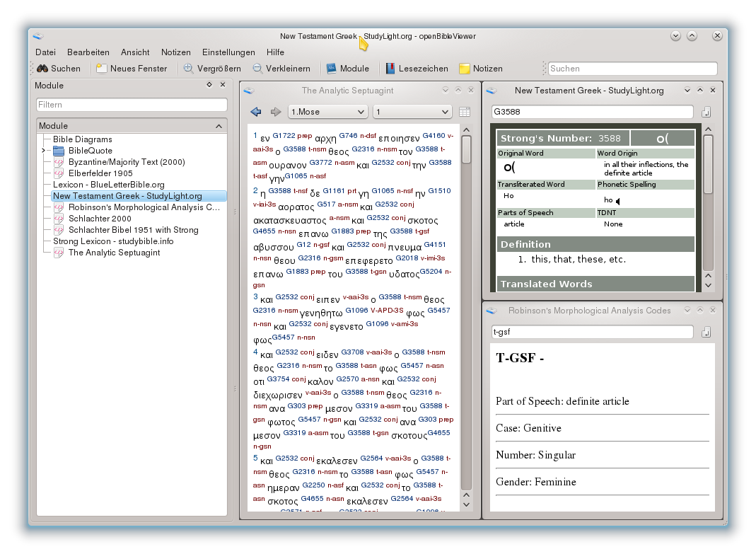Click Vergrößern to zoom in
Screen dimensions: 756x554
pos(212,69)
